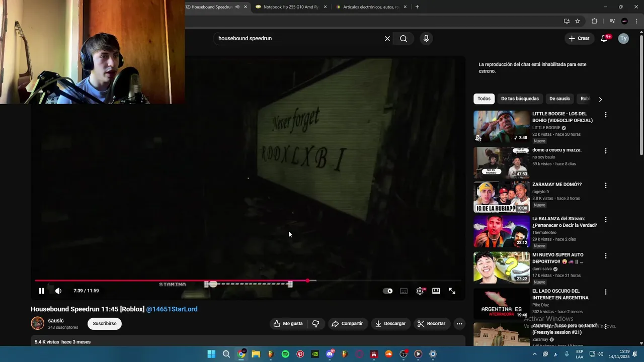Open MI NUEVO SUPER AUTO DEPORTIVO title
Viewport: 644px width, 362px height.
point(558,258)
